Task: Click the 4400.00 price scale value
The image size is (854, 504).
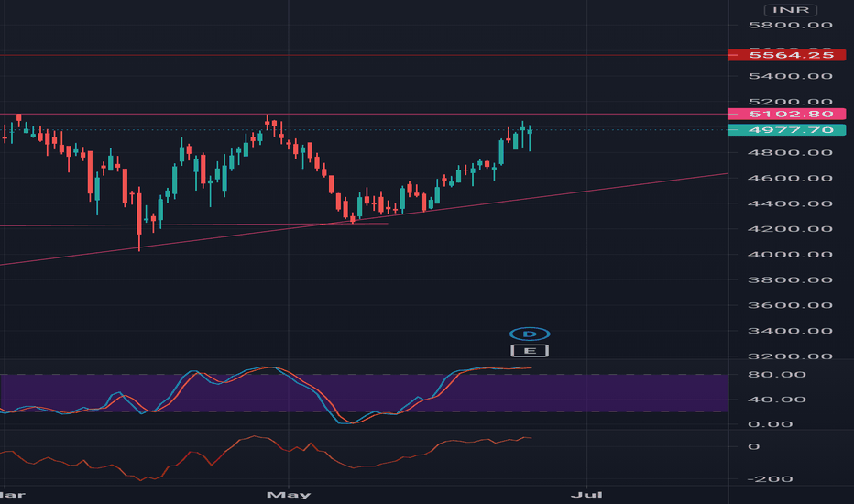Action: (790, 203)
